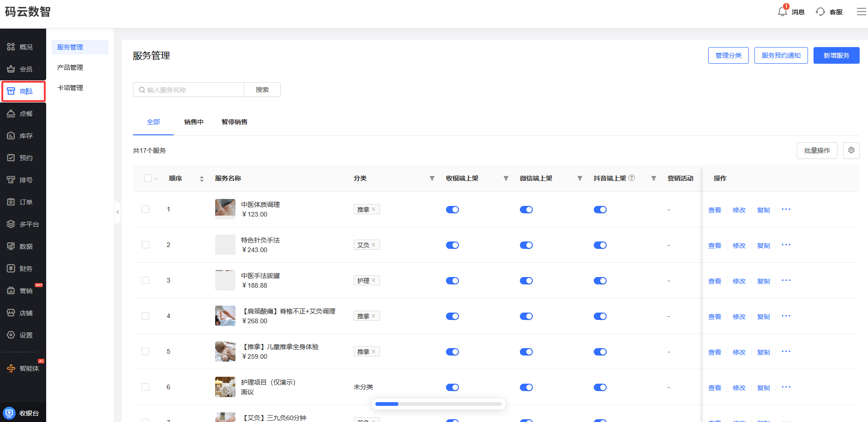Open the hamburger menu at top right
The width and height of the screenshot is (868, 422).
pyautogui.click(x=861, y=12)
